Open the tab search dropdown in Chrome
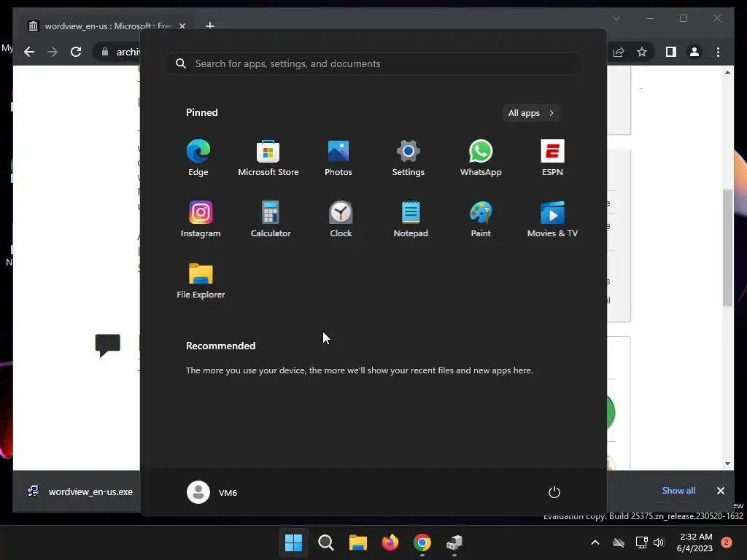This screenshot has width=747, height=560. (x=616, y=18)
